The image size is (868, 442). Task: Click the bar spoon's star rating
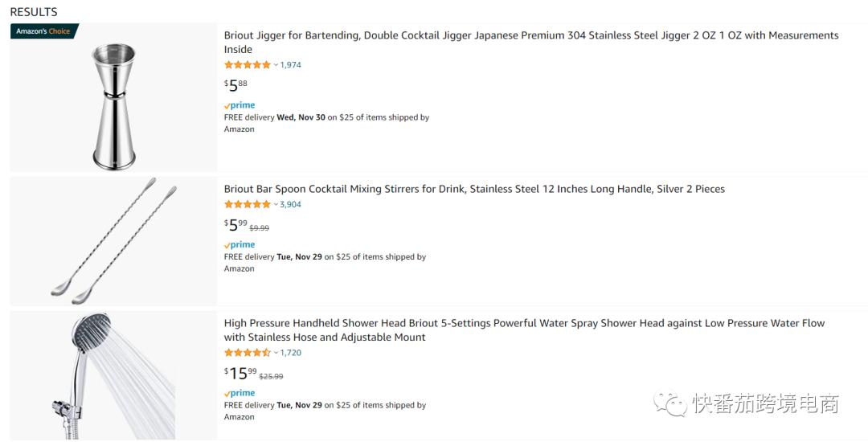(248, 204)
